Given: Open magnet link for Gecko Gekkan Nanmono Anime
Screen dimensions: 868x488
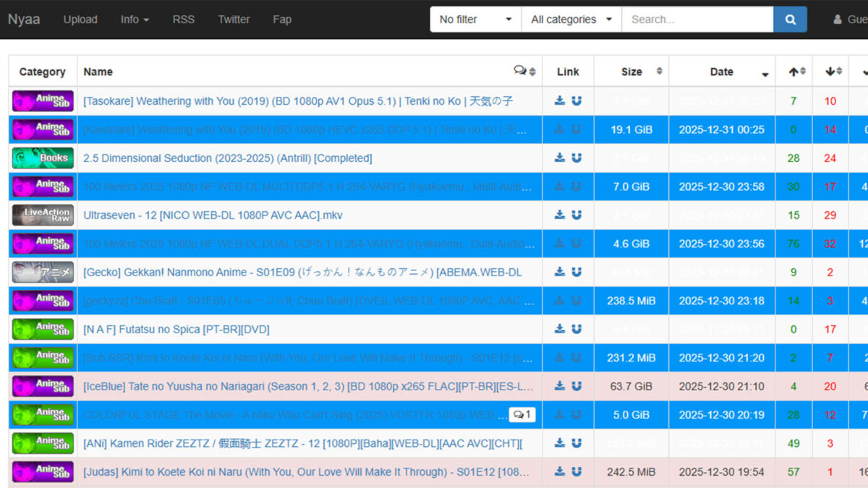Looking at the screenshot, I should click(x=576, y=272).
